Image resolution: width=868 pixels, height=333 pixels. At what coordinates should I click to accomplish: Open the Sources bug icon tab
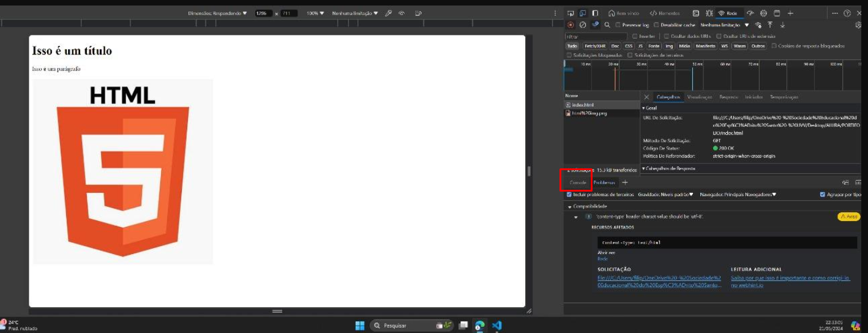[709, 13]
